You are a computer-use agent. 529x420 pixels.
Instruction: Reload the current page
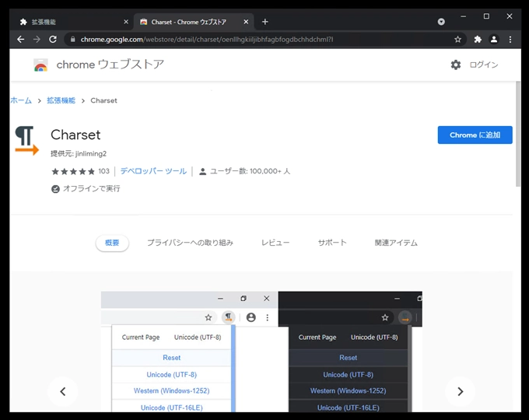tap(53, 40)
